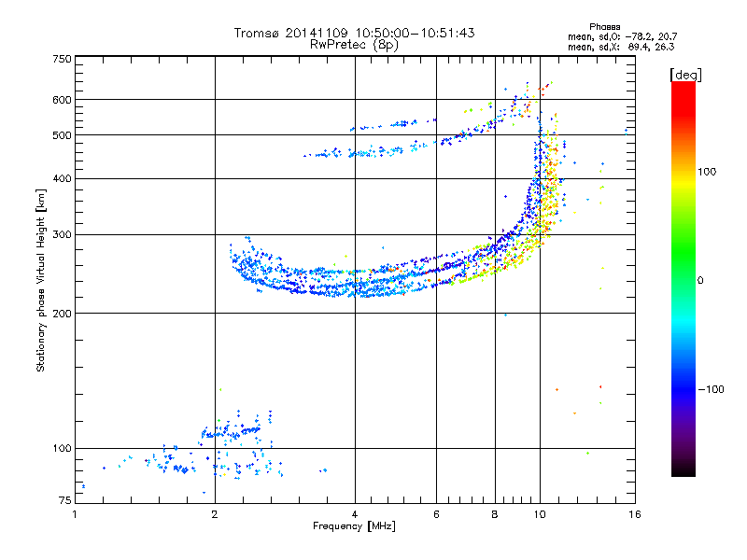This screenshot has width=747, height=560.
Task: Click the x-axis tick label '10'
Action: 540,514
